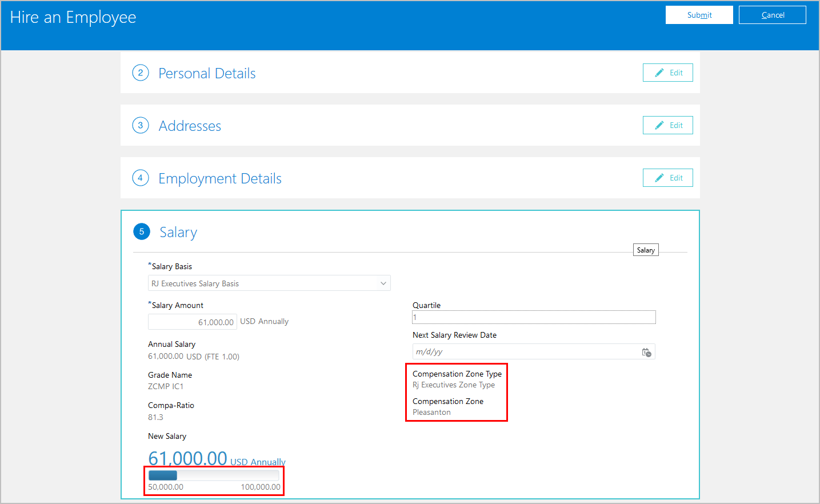Click the salary range progress bar
820x504 pixels.
click(214, 475)
